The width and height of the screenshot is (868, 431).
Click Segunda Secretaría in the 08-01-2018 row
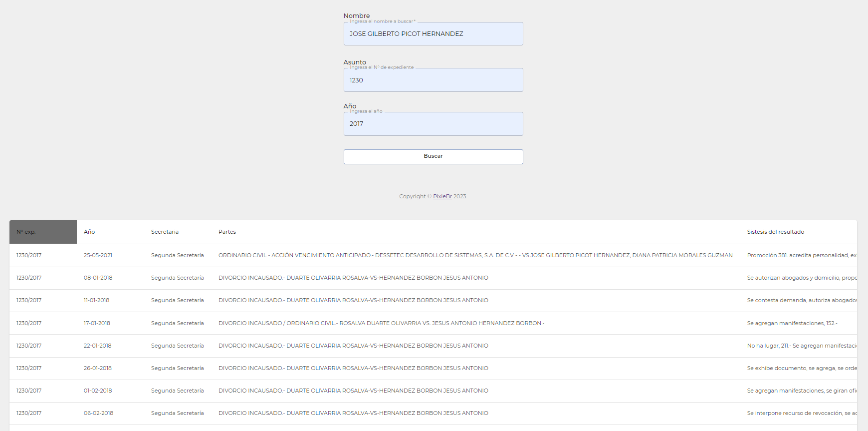pos(177,278)
